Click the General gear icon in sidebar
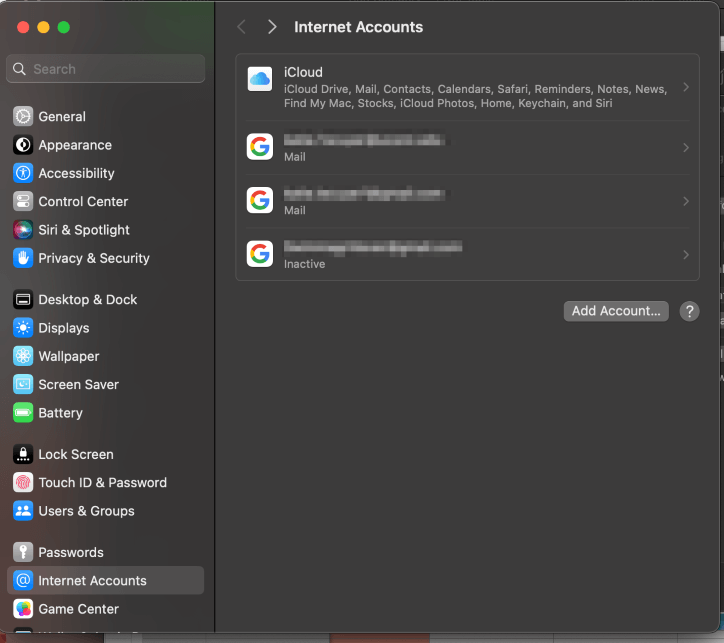Viewport: 724px width, 643px height. click(x=23, y=116)
